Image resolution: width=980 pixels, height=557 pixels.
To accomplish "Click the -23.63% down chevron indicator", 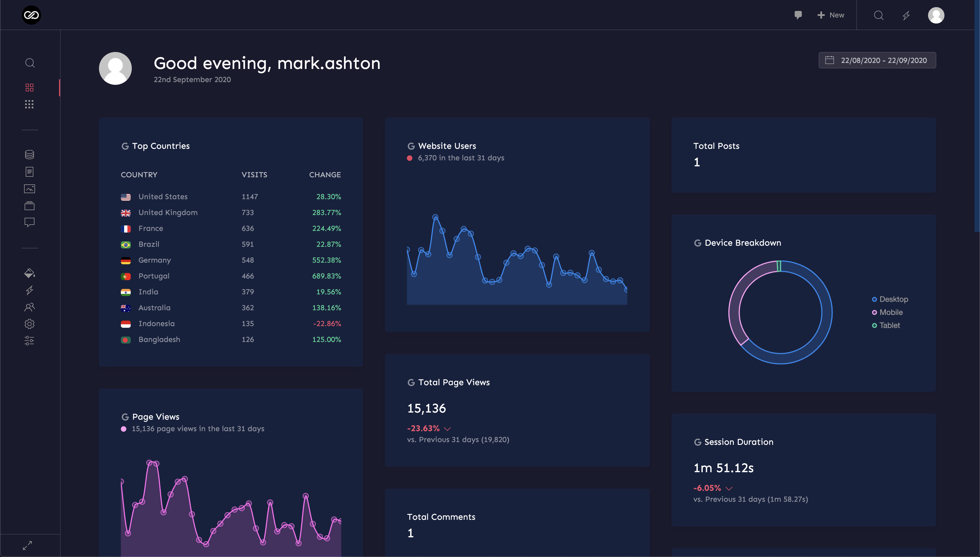I will point(447,429).
